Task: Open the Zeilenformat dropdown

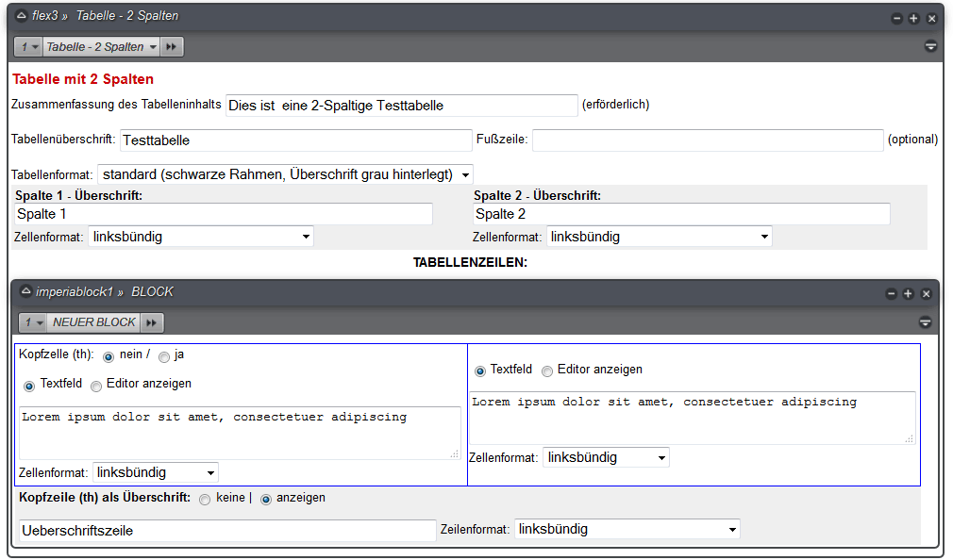Action: click(x=627, y=529)
